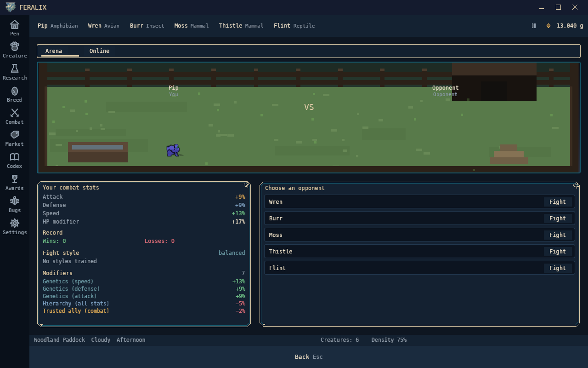Viewport: 588px width, 368px height.
Task: Click Genetics (speed) modifier row
Action: 144,282
